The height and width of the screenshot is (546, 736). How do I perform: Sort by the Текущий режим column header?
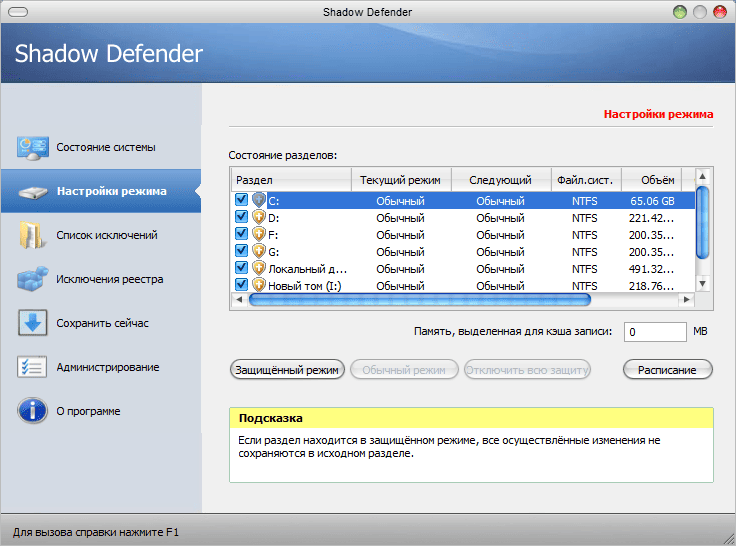(401, 180)
